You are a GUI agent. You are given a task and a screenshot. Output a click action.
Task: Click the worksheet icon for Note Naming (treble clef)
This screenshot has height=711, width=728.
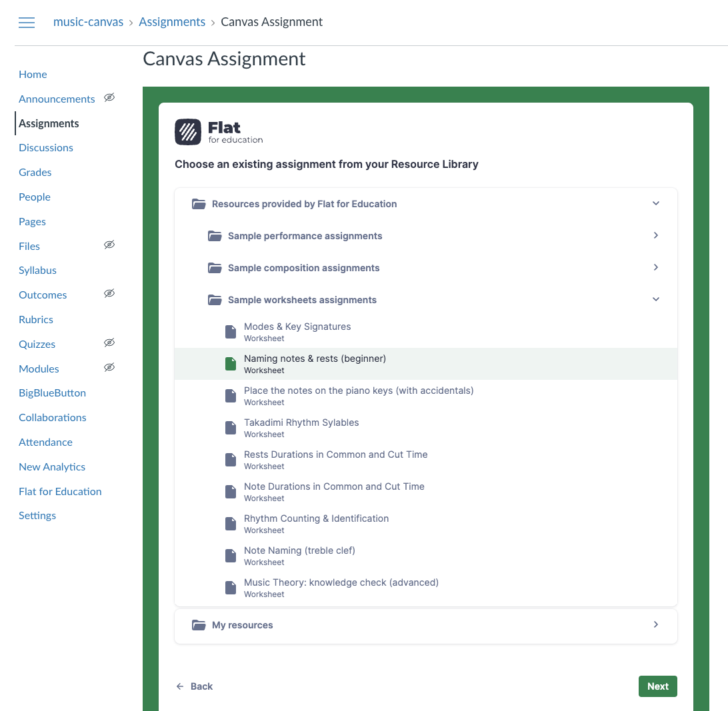(x=231, y=555)
